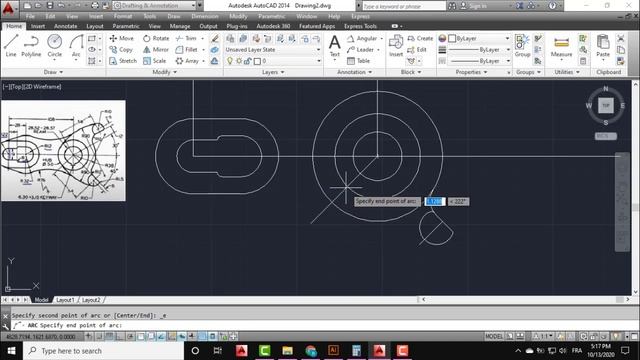The width and height of the screenshot is (640, 360).
Task: Click the Fillet tool
Action: click(x=187, y=49)
